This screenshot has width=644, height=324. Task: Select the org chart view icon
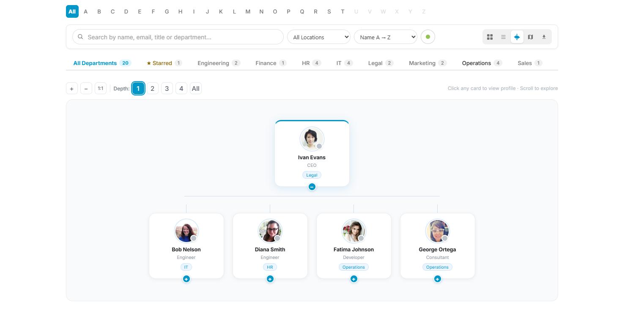517,37
